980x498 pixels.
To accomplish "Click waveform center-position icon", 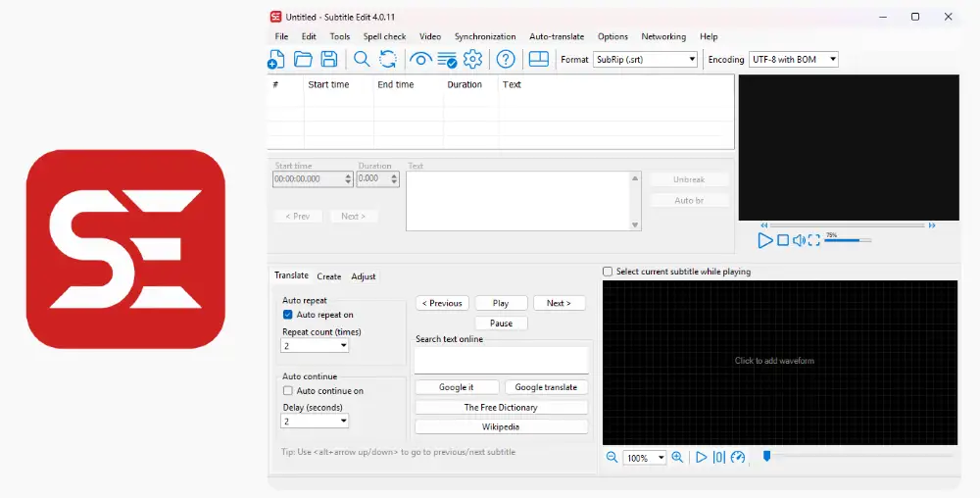I will click(719, 458).
